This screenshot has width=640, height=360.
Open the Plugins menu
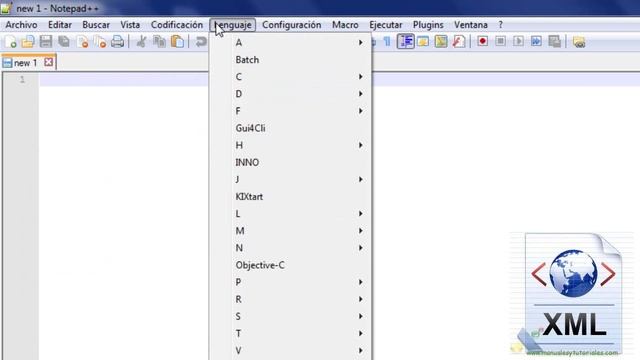[x=428, y=25]
